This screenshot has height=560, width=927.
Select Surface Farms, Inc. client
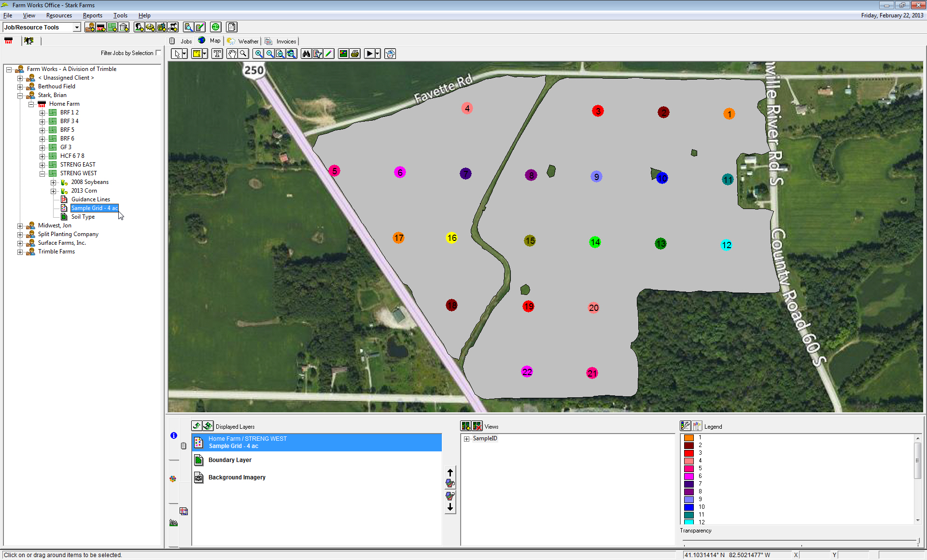62,243
